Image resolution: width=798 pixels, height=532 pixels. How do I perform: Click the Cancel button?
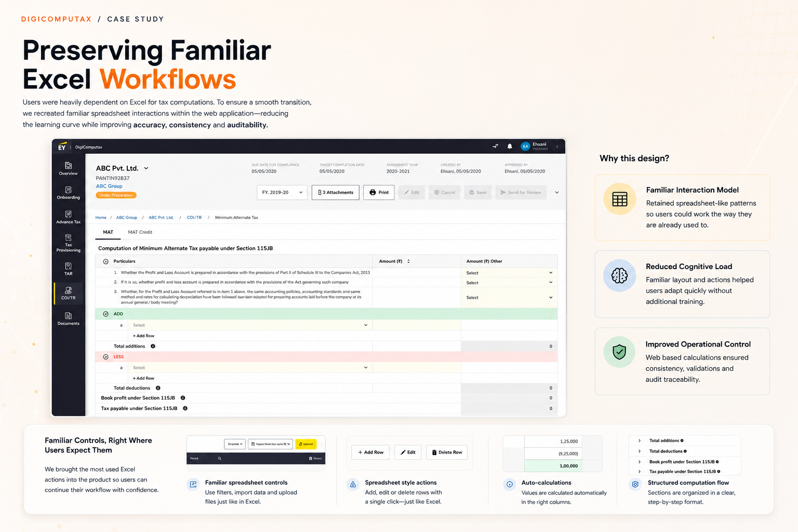pos(445,192)
